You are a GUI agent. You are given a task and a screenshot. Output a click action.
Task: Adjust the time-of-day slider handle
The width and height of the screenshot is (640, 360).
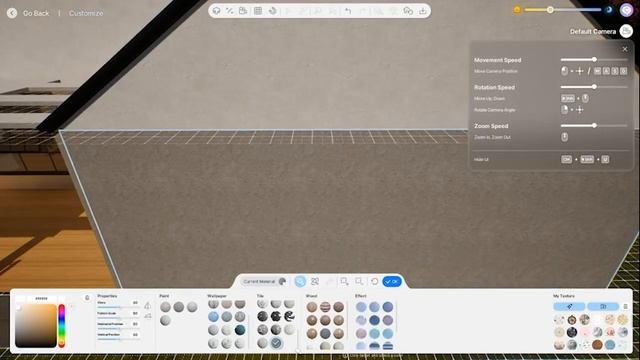click(550, 9)
